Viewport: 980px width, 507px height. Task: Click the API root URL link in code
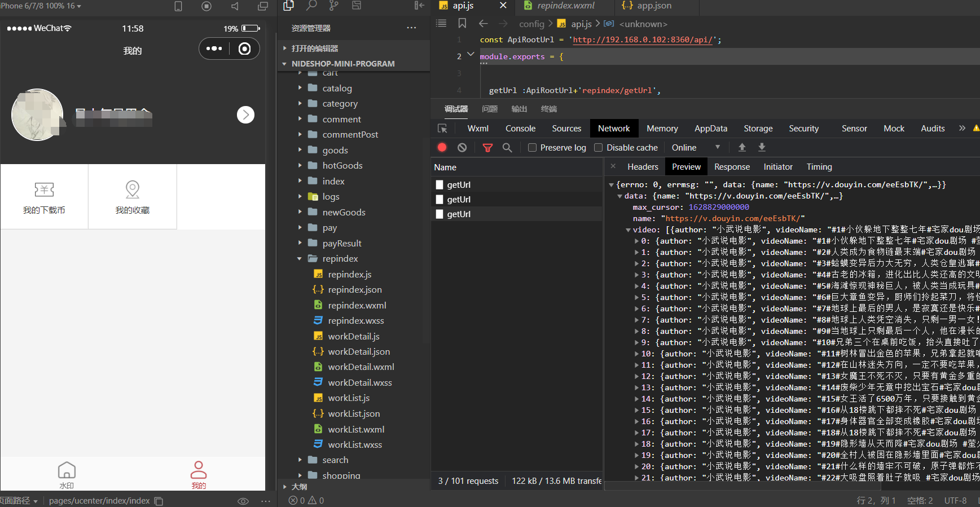pyautogui.click(x=643, y=40)
